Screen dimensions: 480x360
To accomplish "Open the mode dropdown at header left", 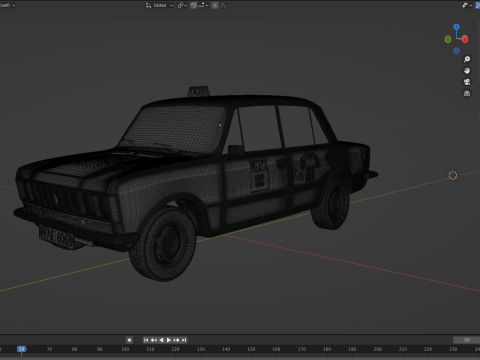I will 7,5.
